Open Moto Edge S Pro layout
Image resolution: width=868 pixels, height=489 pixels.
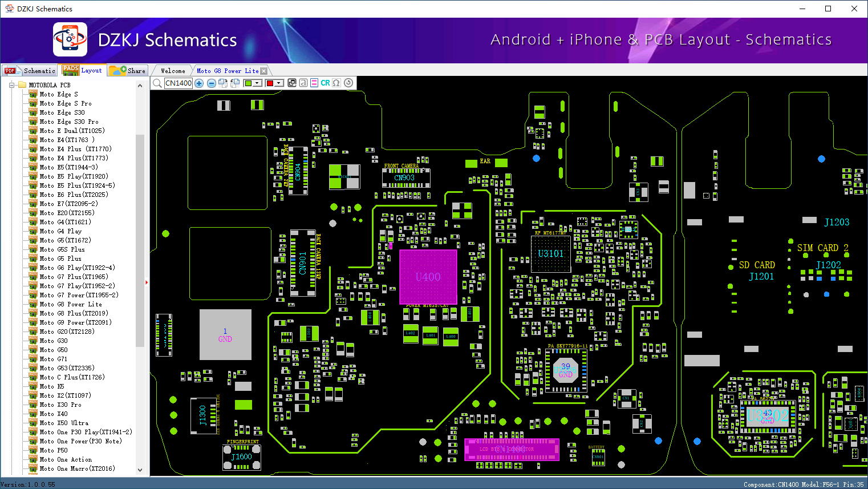pyautogui.click(x=66, y=103)
